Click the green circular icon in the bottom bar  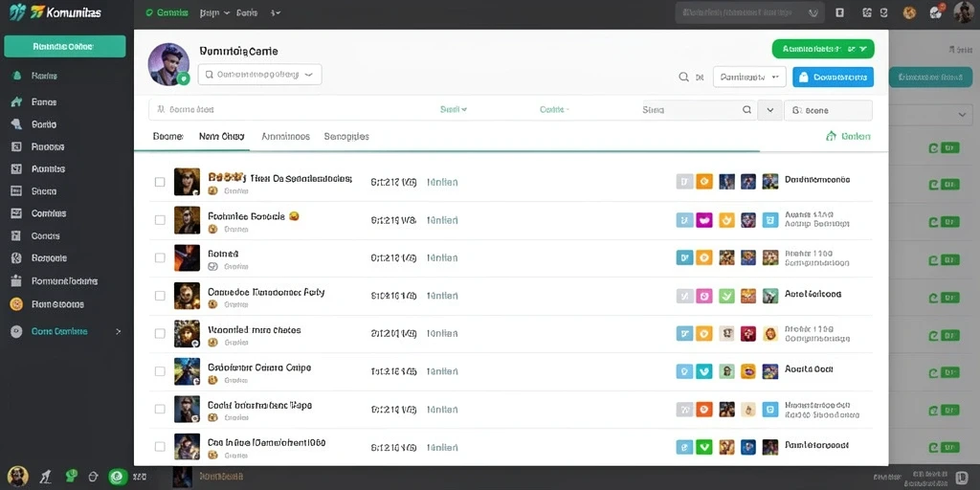pos(116,477)
